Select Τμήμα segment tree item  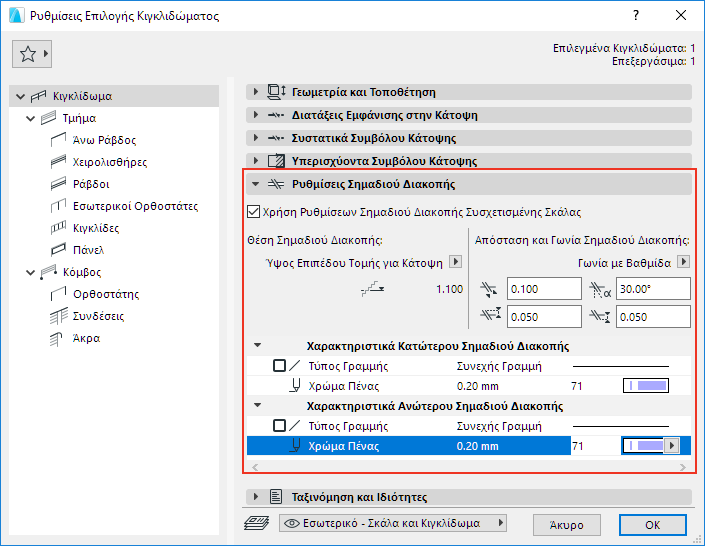tap(79, 118)
